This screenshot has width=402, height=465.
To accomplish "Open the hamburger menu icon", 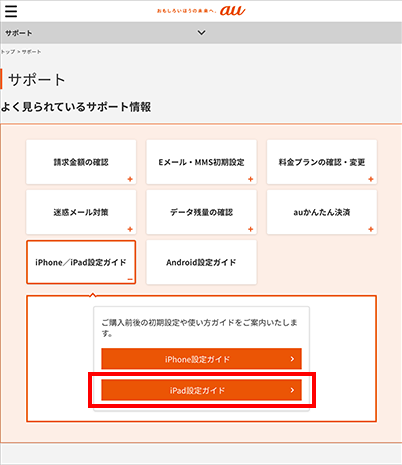I will 11,11.
